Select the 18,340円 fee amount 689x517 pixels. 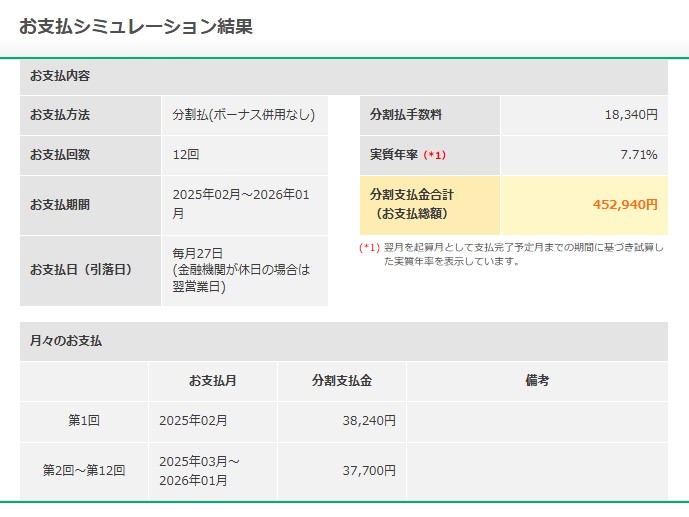point(631,115)
